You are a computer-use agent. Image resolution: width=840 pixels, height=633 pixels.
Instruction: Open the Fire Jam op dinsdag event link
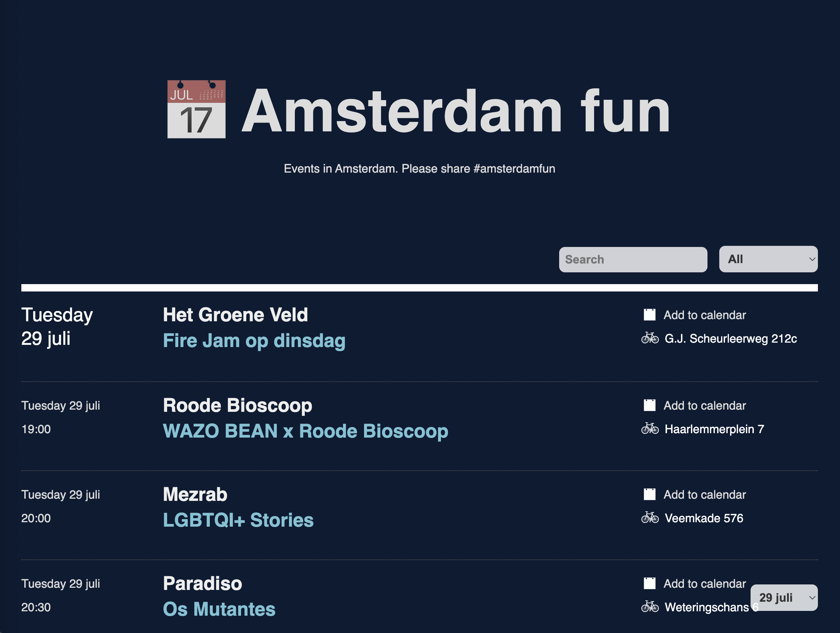pyautogui.click(x=254, y=341)
